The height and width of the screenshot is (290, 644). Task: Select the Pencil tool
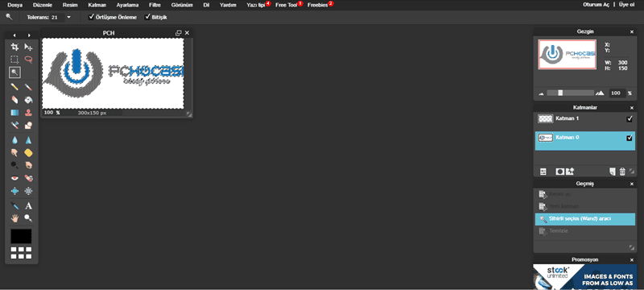pyautogui.click(x=14, y=87)
